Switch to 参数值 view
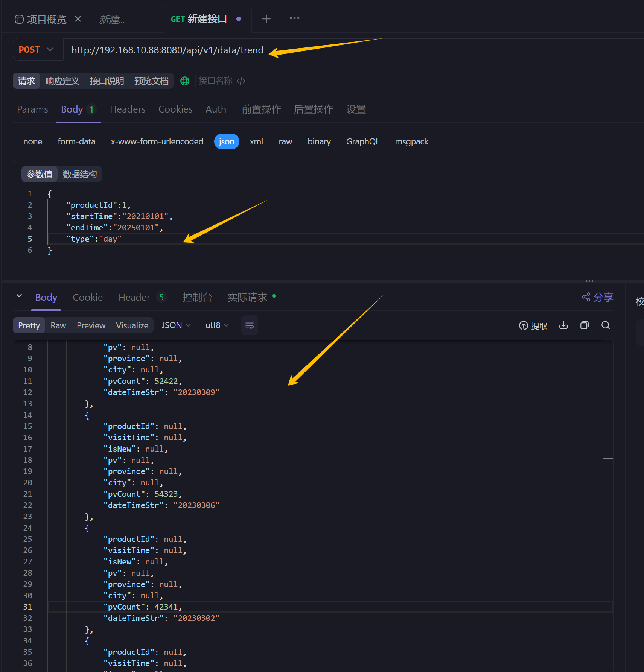644x672 pixels. click(x=40, y=174)
